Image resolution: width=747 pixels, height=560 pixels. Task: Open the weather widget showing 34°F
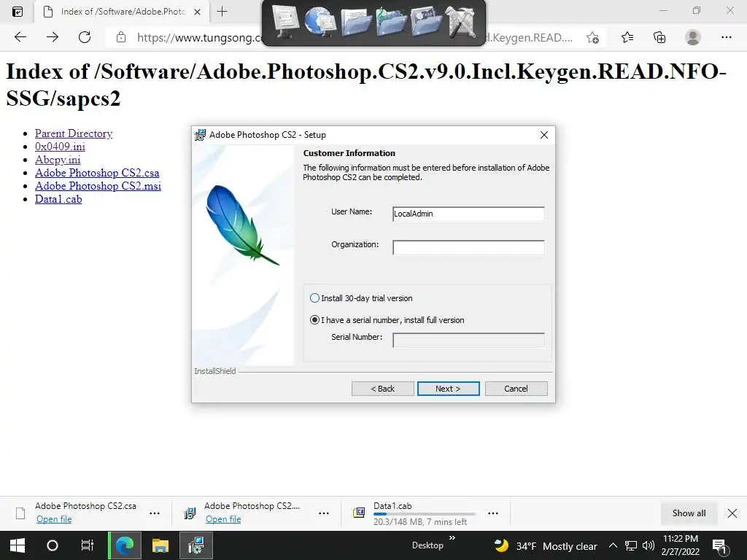pos(546,545)
